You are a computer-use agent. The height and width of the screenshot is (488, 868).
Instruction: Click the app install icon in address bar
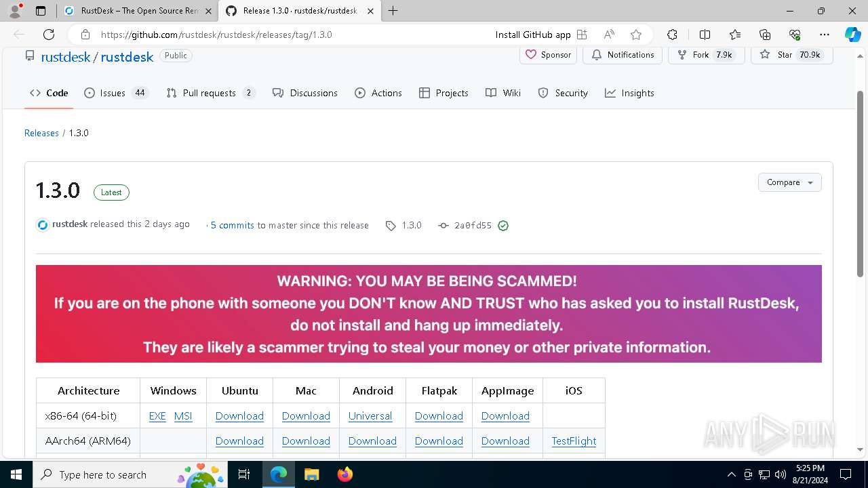pos(582,35)
